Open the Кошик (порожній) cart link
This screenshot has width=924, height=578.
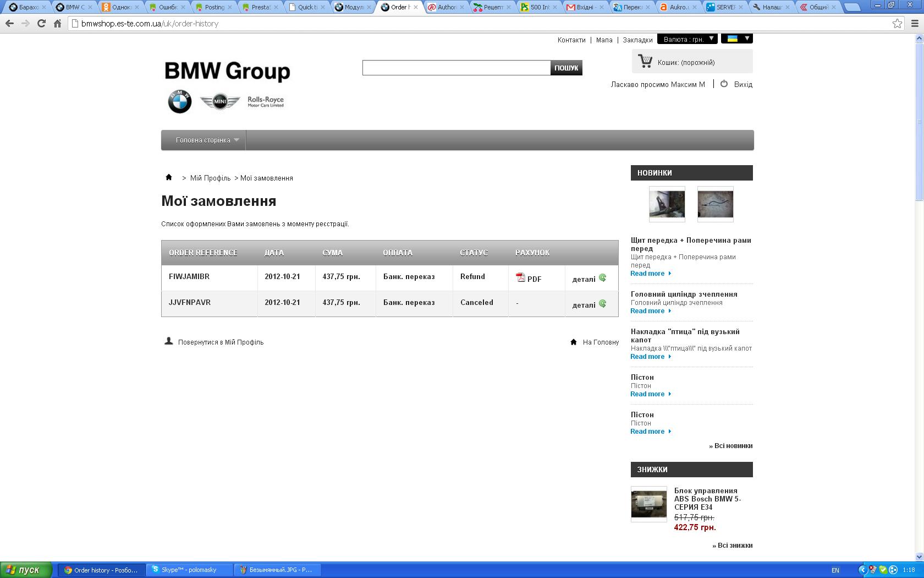(x=686, y=62)
